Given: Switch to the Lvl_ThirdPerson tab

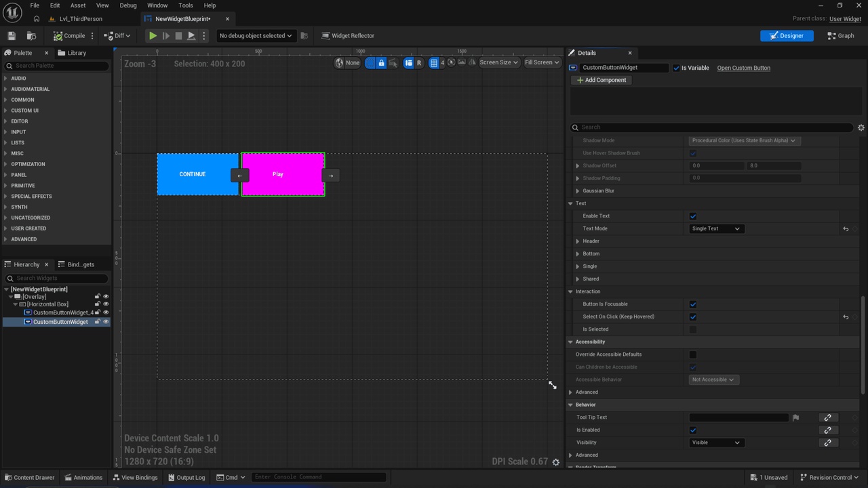Looking at the screenshot, I should pos(81,19).
